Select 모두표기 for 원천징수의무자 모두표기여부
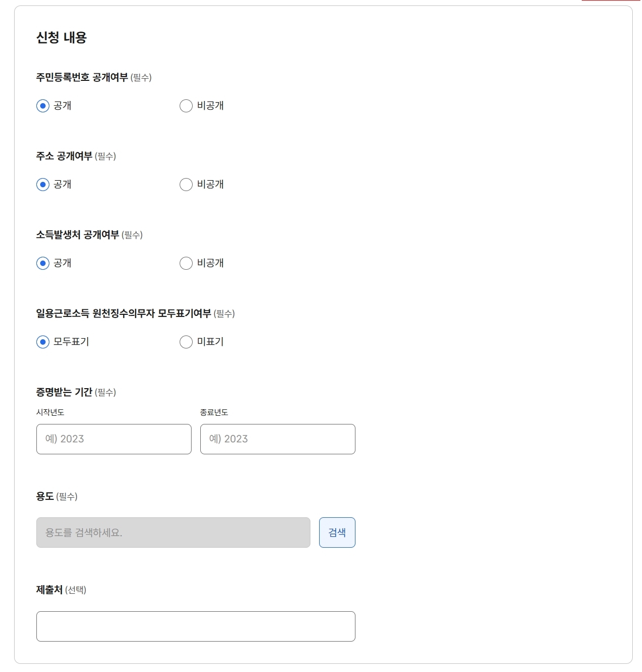The image size is (642, 672). 43,342
